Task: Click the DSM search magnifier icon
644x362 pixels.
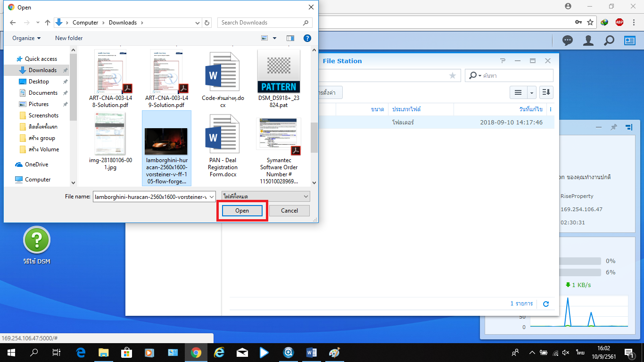Action: point(609,41)
